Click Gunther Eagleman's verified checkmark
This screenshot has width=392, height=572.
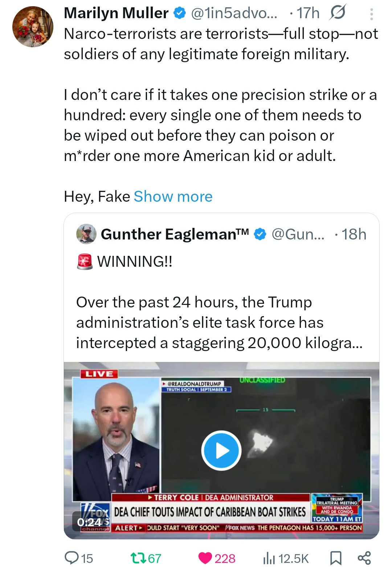(x=260, y=234)
